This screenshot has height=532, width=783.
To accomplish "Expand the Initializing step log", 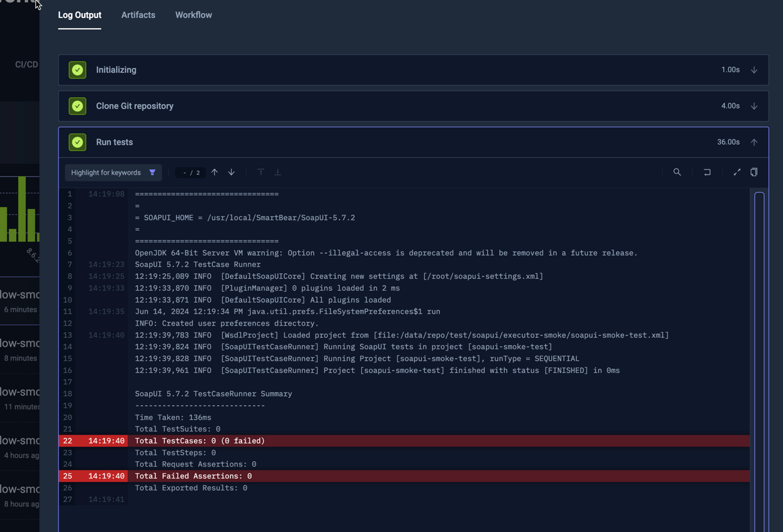I will [x=754, y=70].
